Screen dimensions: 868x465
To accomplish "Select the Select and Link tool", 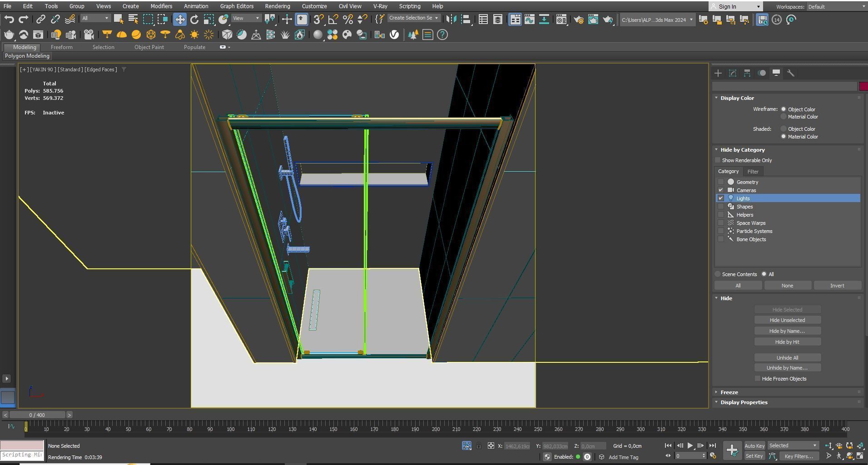I will click(x=41, y=20).
